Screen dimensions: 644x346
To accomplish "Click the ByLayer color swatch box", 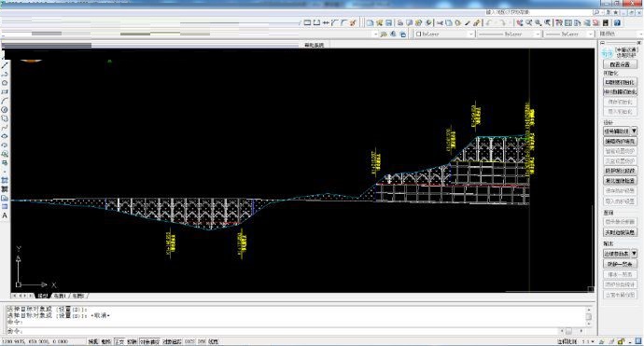I will 418,35.
